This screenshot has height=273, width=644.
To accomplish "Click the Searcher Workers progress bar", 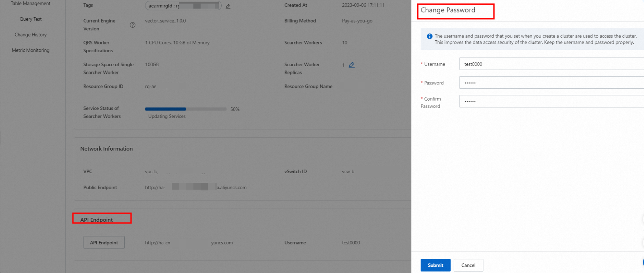I will pyautogui.click(x=186, y=109).
